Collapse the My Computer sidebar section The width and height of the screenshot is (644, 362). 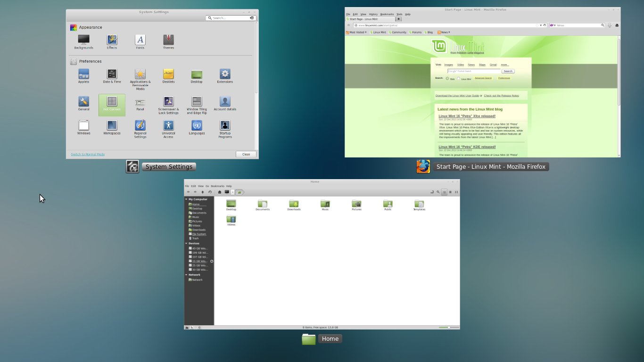pyautogui.click(x=186, y=199)
